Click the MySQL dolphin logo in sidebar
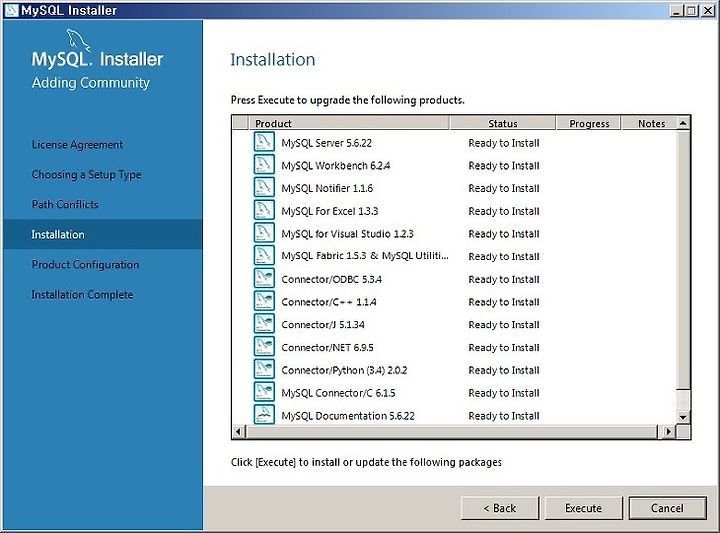This screenshot has width=720, height=533. (78, 39)
